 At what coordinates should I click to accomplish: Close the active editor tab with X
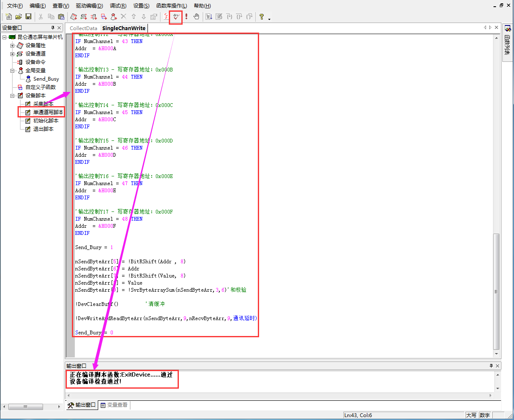pyautogui.click(x=496, y=28)
